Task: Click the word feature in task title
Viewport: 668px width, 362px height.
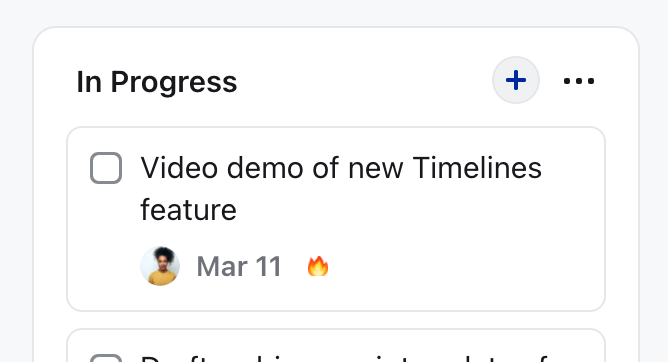Action: point(188,210)
